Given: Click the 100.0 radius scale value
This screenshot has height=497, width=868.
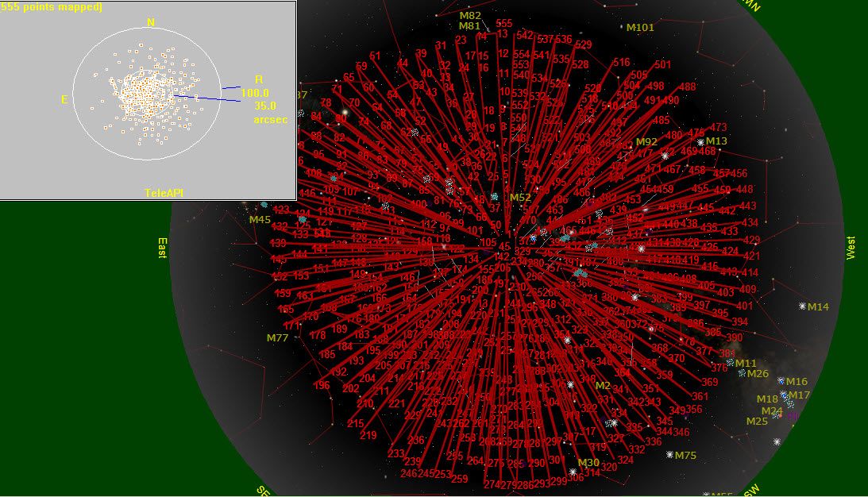Looking at the screenshot, I should pyautogui.click(x=255, y=93).
